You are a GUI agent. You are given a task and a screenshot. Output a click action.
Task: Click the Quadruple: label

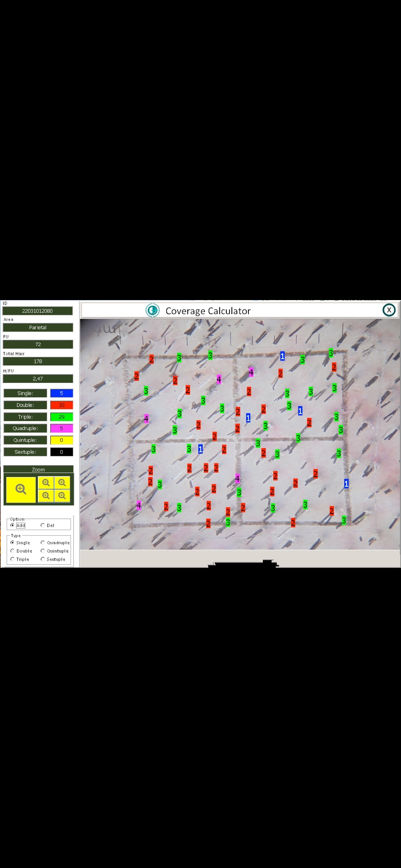click(25, 428)
